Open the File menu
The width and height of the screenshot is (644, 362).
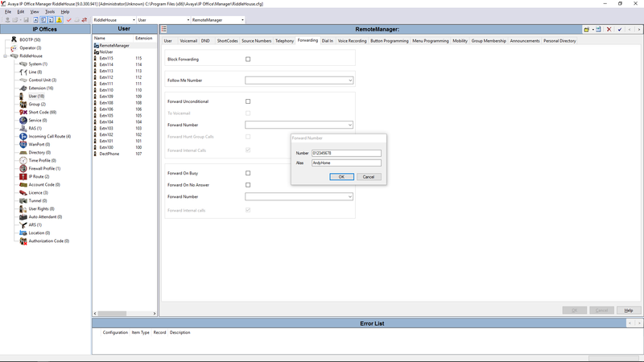coord(8,12)
